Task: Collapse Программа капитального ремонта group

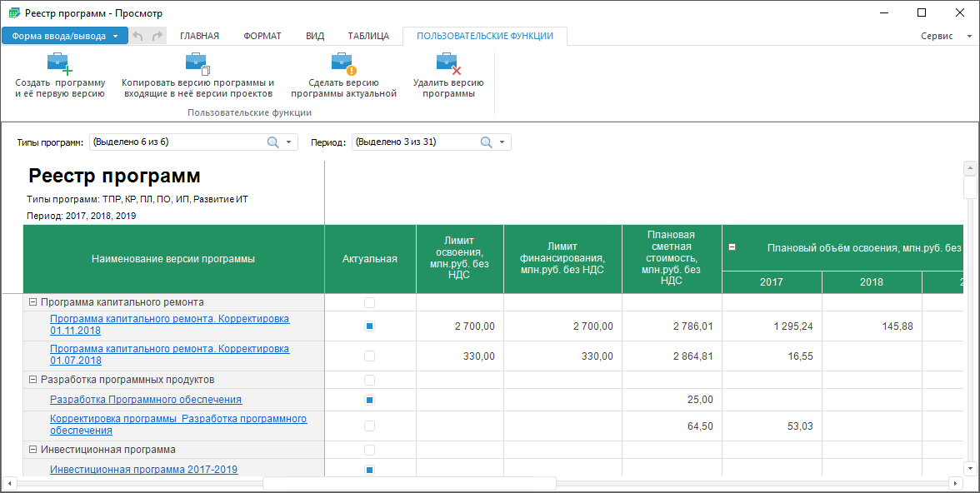Action: click(33, 302)
